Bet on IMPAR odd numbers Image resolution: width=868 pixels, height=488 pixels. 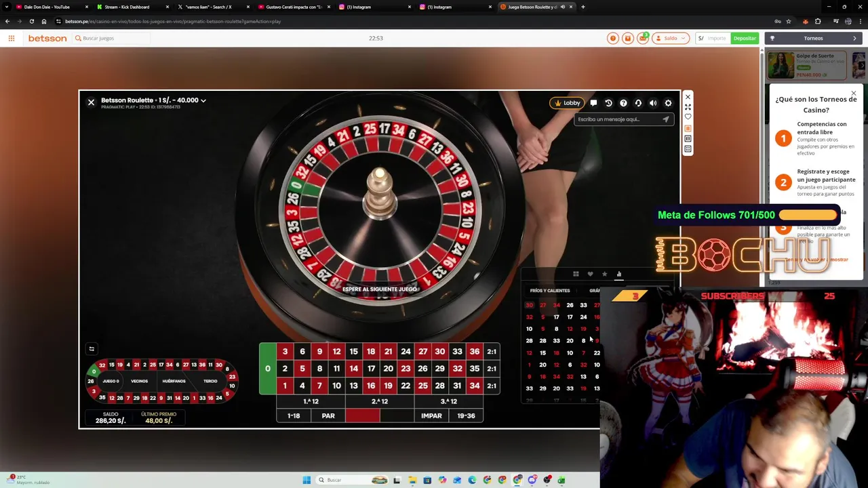[431, 415]
